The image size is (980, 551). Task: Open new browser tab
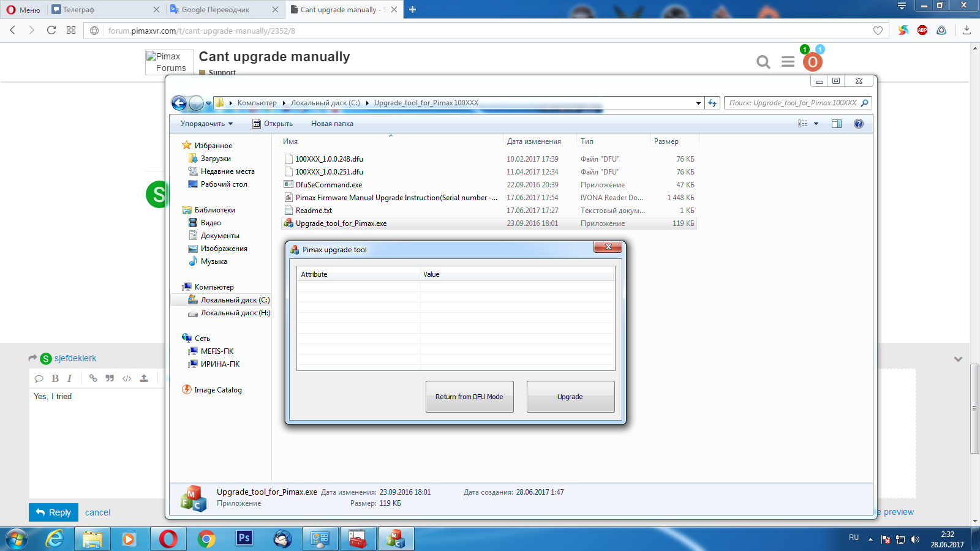[412, 9]
